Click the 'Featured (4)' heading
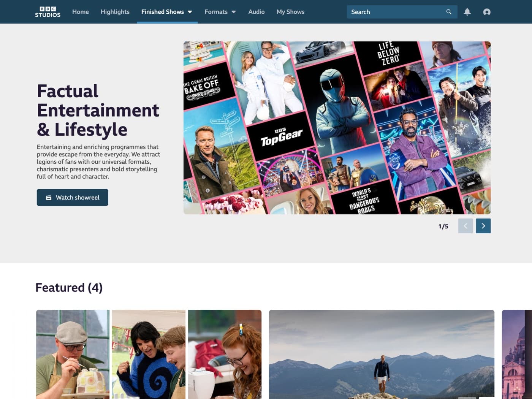This screenshot has height=399, width=532. (69, 288)
